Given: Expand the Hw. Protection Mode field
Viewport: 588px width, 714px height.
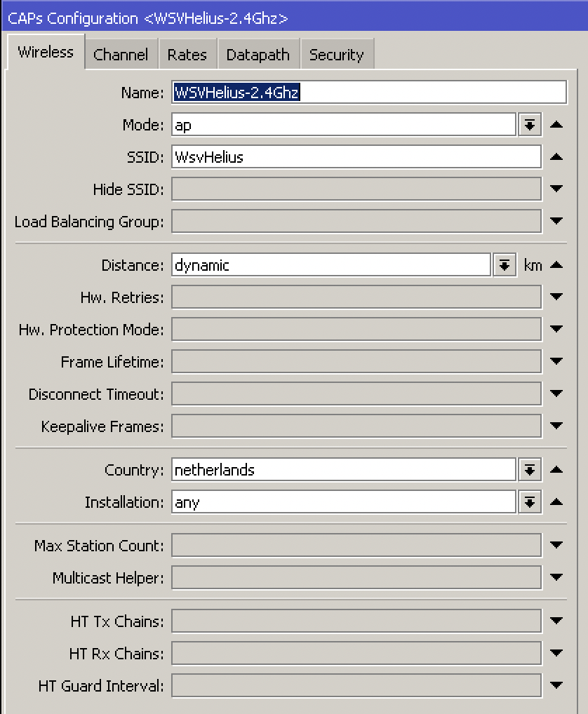Looking at the screenshot, I should (x=556, y=329).
